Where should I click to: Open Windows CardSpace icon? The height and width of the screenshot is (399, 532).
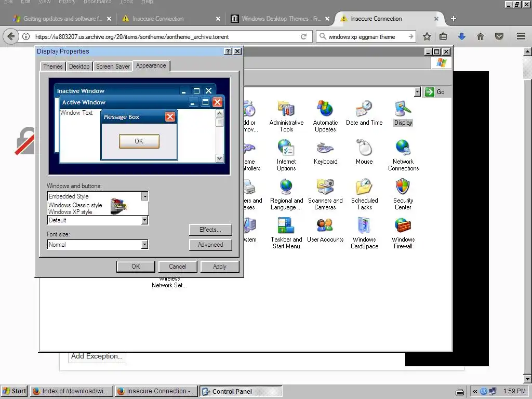364,233
